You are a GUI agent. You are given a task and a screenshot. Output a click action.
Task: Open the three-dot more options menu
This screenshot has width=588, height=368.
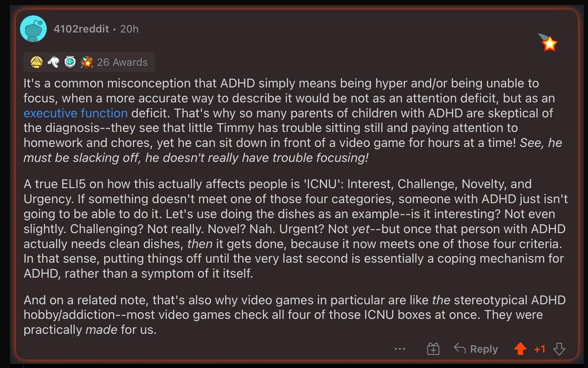click(x=400, y=349)
